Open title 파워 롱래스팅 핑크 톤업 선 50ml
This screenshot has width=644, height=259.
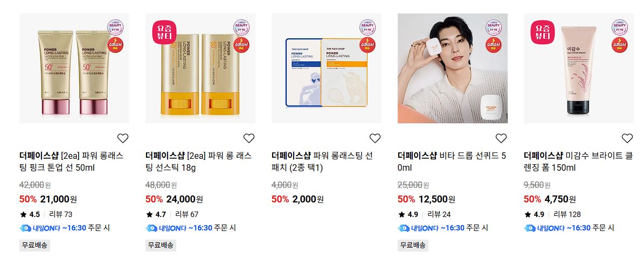[72, 162]
